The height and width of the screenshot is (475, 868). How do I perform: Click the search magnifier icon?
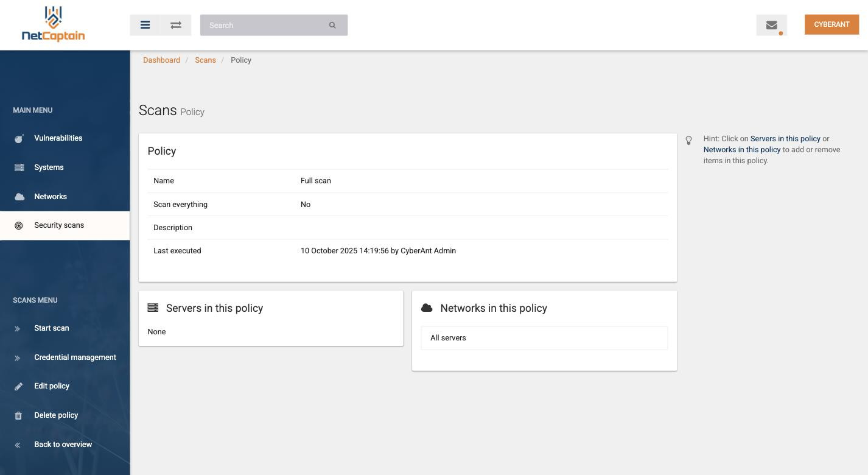tap(332, 25)
